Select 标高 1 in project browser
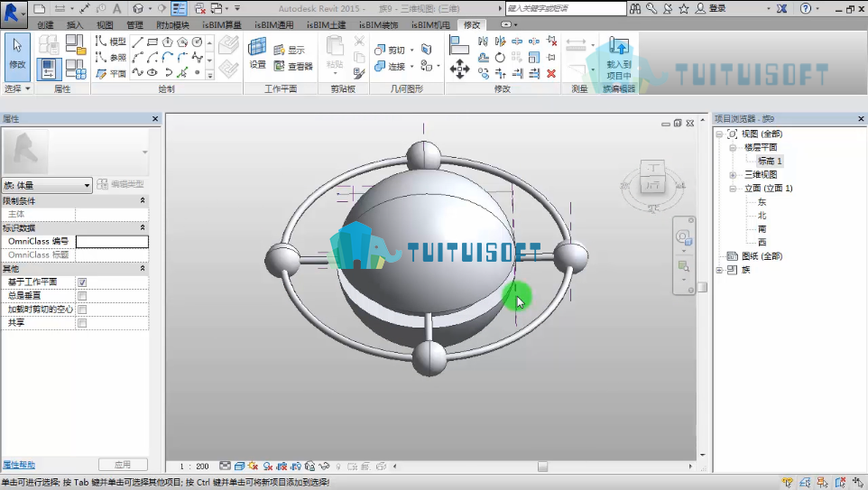 770,162
